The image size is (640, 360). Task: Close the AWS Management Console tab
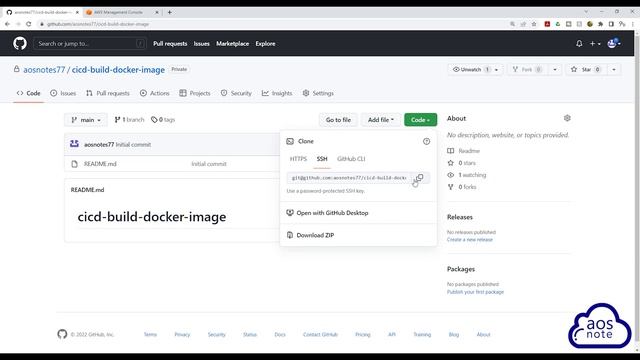click(157, 12)
